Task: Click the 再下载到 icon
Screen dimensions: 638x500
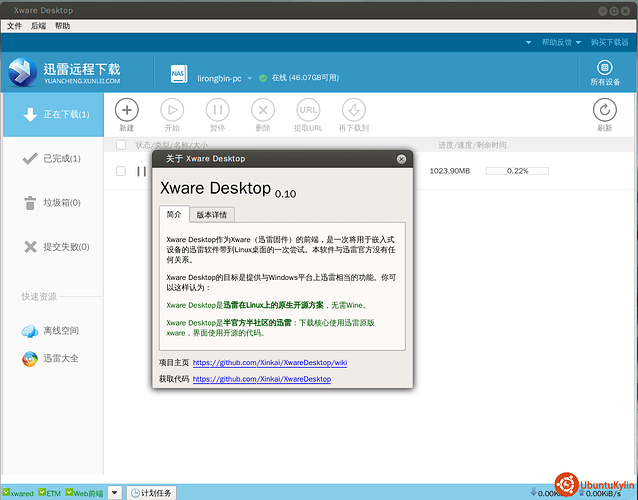Action: click(x=354, y=110)
